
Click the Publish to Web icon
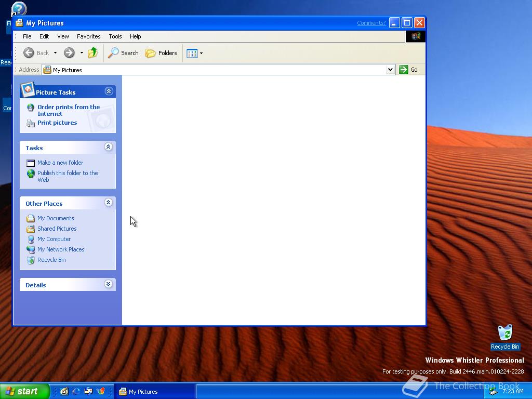(31, 174)
